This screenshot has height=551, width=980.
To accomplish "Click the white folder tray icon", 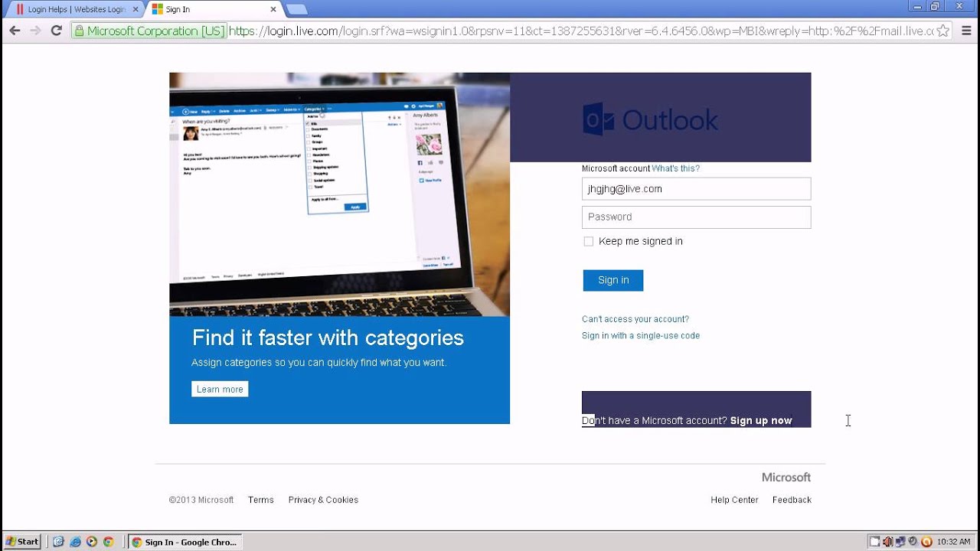I will (874, 542).
